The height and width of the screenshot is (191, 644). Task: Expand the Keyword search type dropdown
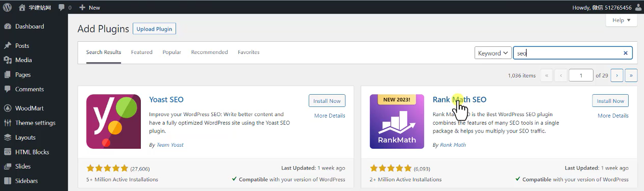[493, 53]
